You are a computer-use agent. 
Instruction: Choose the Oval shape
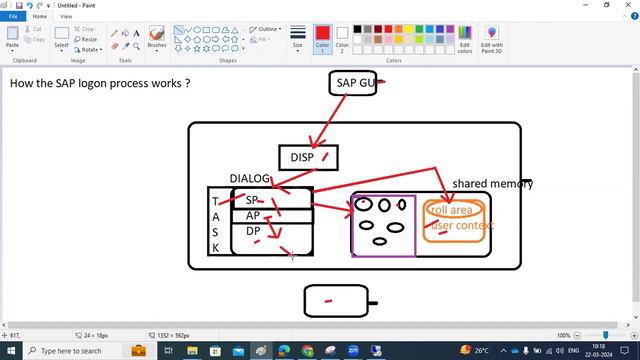point(197,30)
